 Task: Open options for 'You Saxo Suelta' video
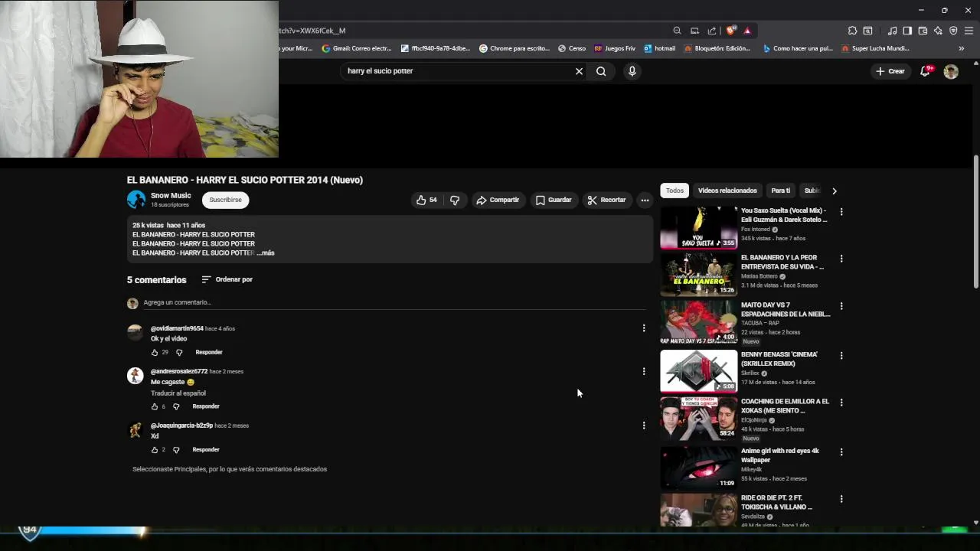coord(841,212)
